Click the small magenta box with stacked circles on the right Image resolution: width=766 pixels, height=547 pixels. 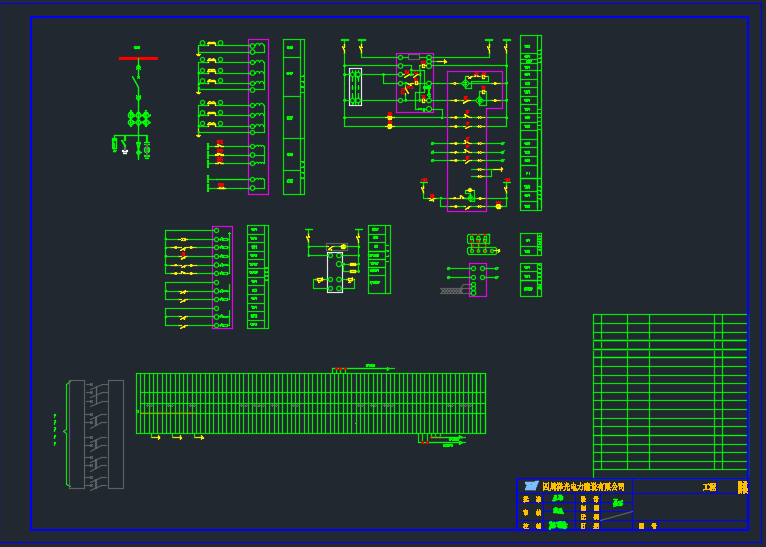click(x=478, y=280)
